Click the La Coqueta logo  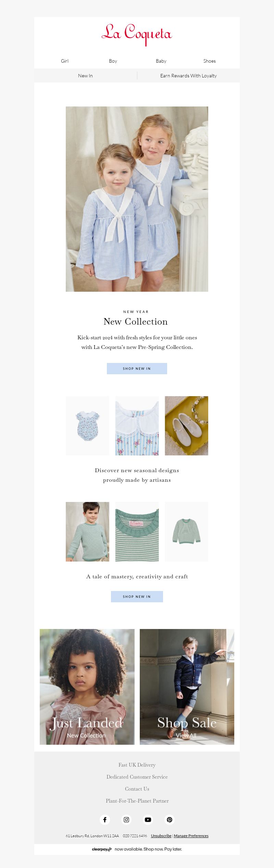(x=137, y=35)
